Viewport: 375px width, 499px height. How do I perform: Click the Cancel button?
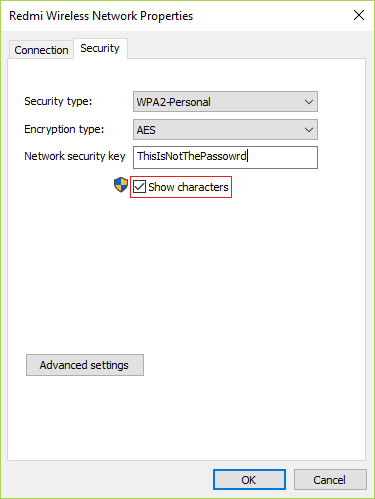pos(330,480)
